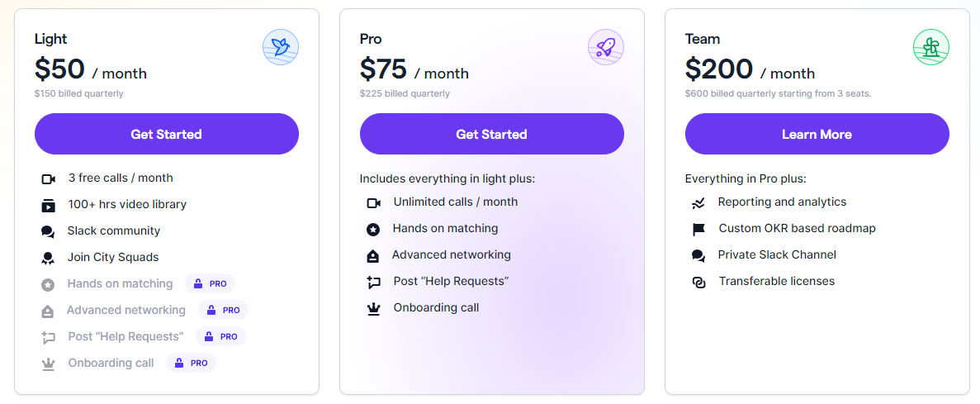
Task: Click the Team plan windmill icon
Action: 931,48
